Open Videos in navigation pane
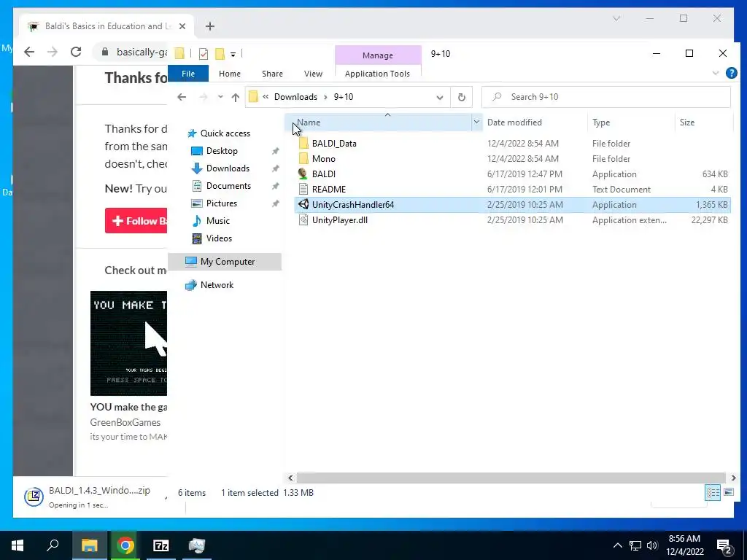The image size is (747, 560). point(219,238)
